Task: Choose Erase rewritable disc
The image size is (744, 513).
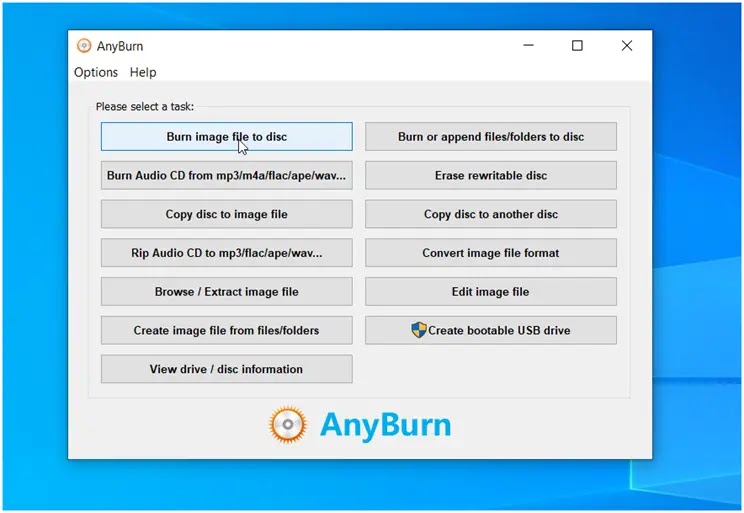Action: click(x=491, y=176)
